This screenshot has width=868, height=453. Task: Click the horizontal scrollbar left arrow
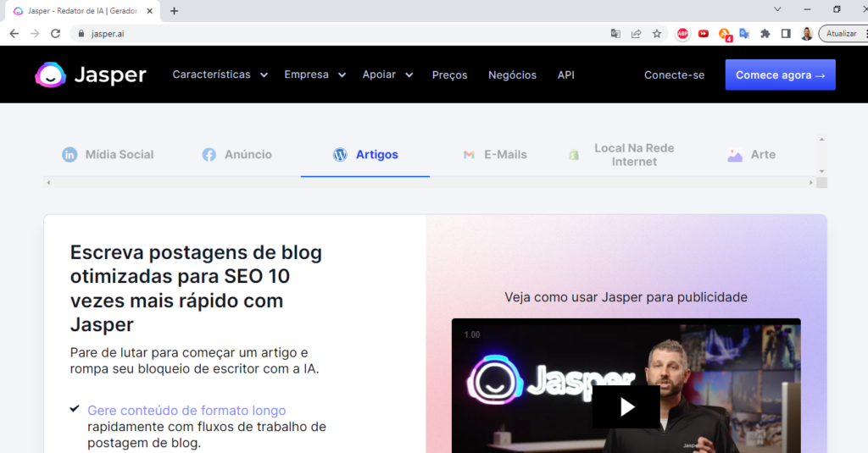tap(48, 183)
